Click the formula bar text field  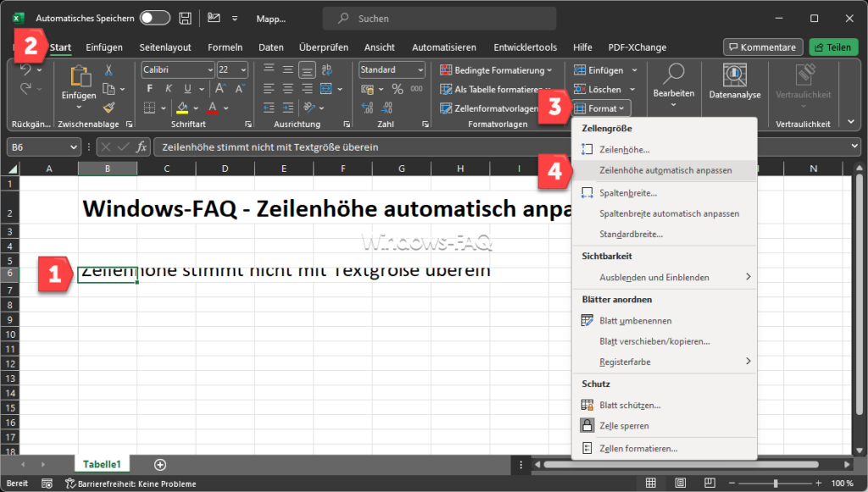pyautogui.click(x=501, y=147)
